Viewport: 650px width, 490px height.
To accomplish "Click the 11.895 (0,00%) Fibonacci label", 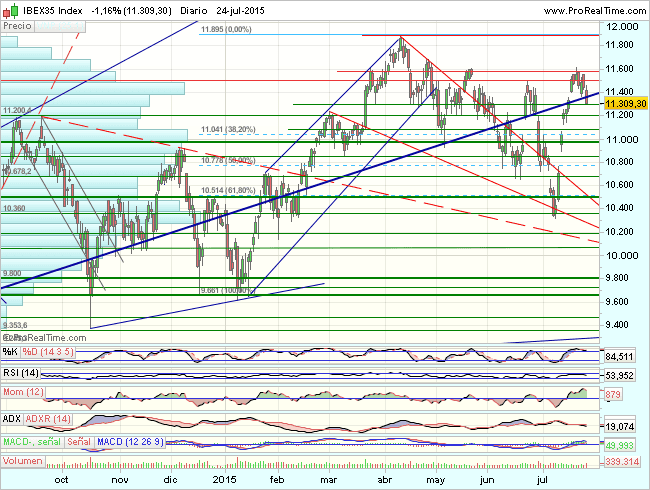I will click(226, 29).
